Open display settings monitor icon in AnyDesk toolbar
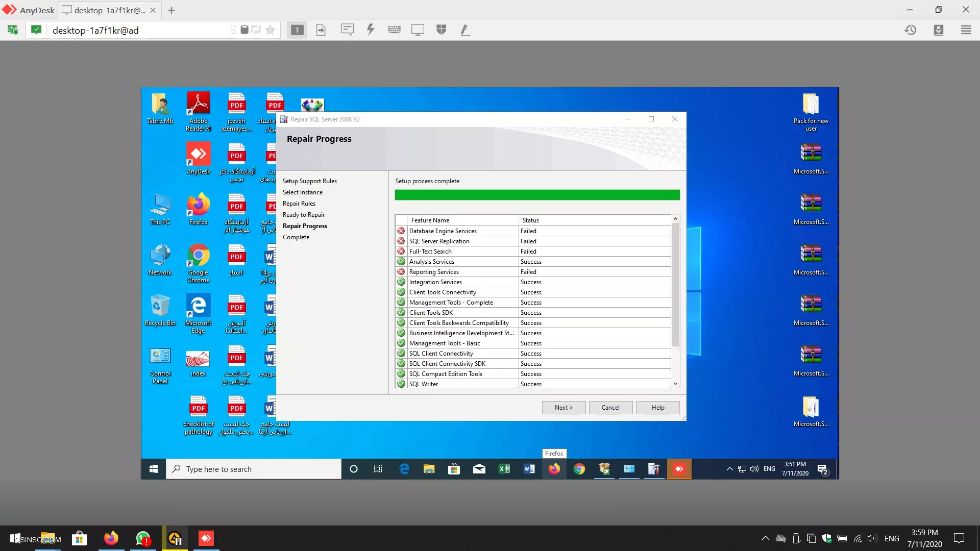 point(418,30)
